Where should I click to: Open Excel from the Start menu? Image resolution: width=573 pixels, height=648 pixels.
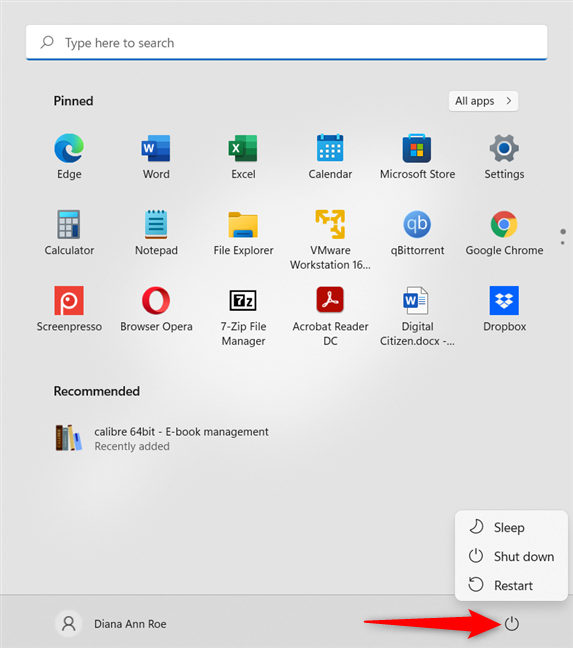pyautogui.click(x=243, y=156)
